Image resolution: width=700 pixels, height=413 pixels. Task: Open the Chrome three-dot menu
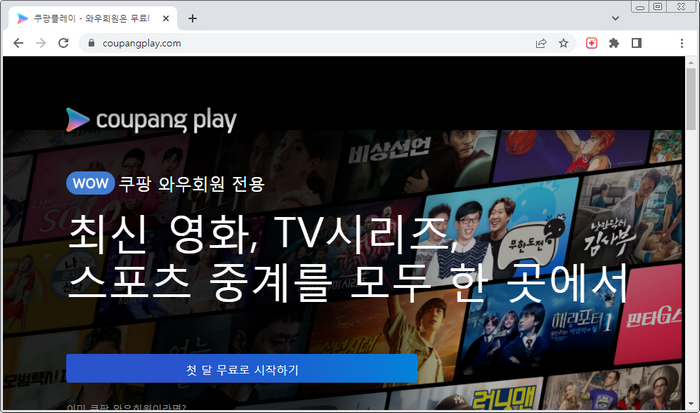(x=681, y=43)
